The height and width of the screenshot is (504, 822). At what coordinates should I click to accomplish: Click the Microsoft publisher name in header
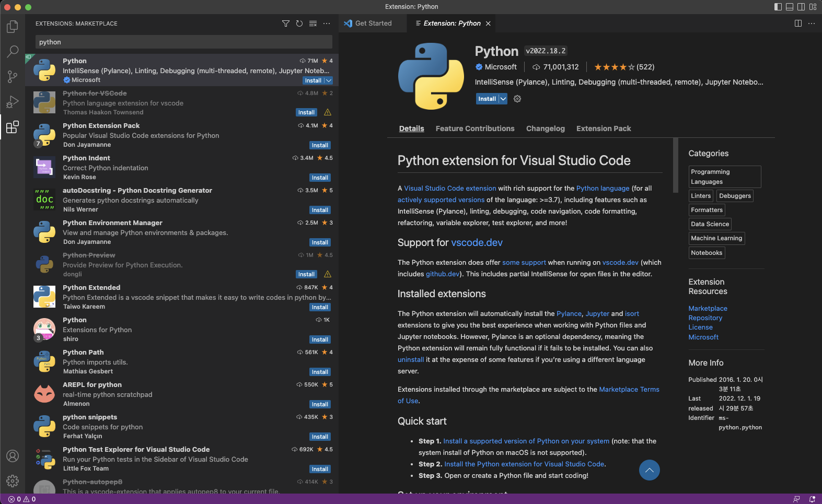(501, 67)
